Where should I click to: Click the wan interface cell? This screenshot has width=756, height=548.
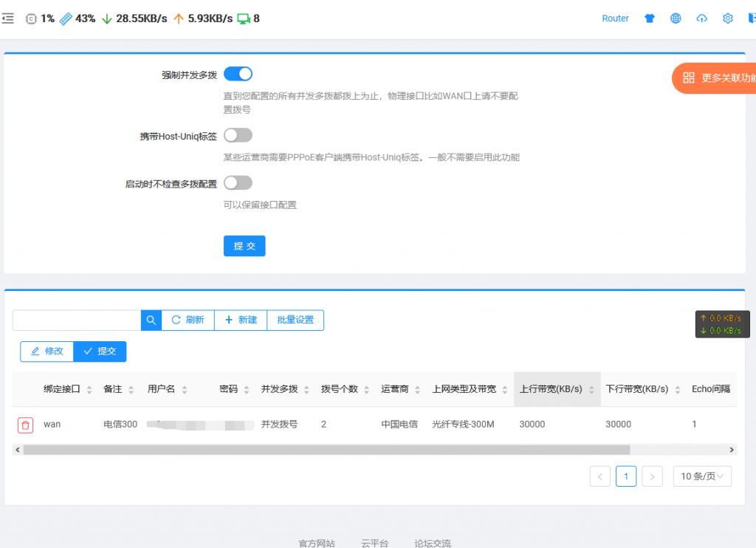tap(52, 425)
